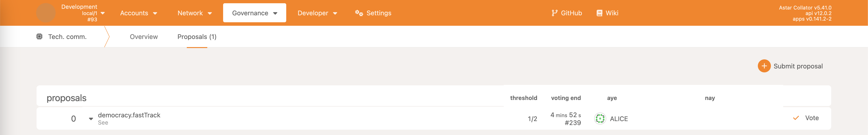Click the Vote button label

pyautogui.click(x=812, y=118)
